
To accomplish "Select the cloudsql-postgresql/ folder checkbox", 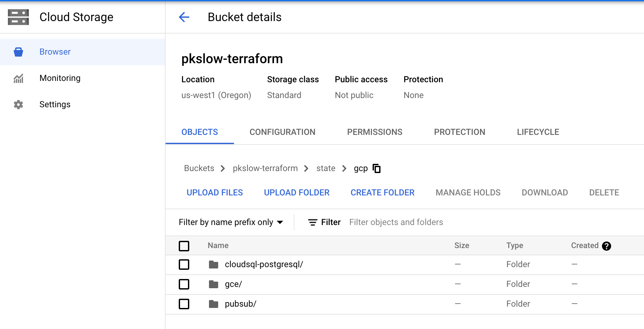I will [x=184, y=265].
